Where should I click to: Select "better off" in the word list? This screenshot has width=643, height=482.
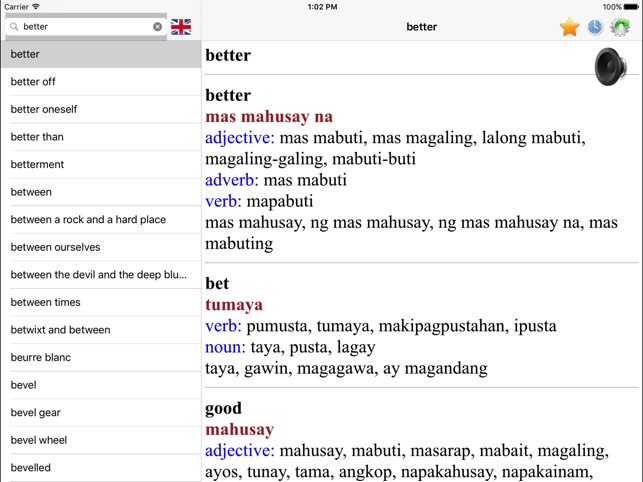[33, 82]
